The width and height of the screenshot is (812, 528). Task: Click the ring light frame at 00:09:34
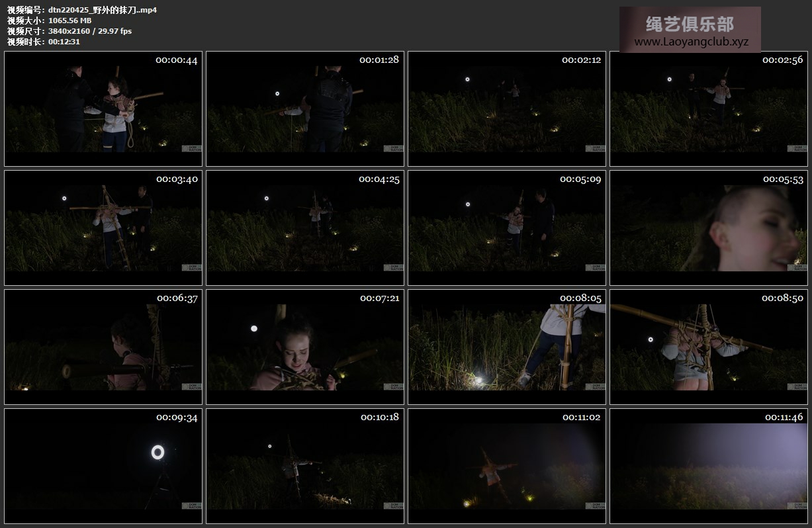[103, 466]
